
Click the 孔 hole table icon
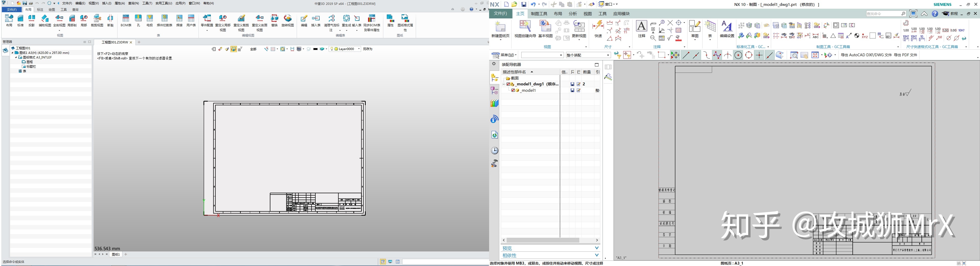pyautogui.click(x=139, y=20)
